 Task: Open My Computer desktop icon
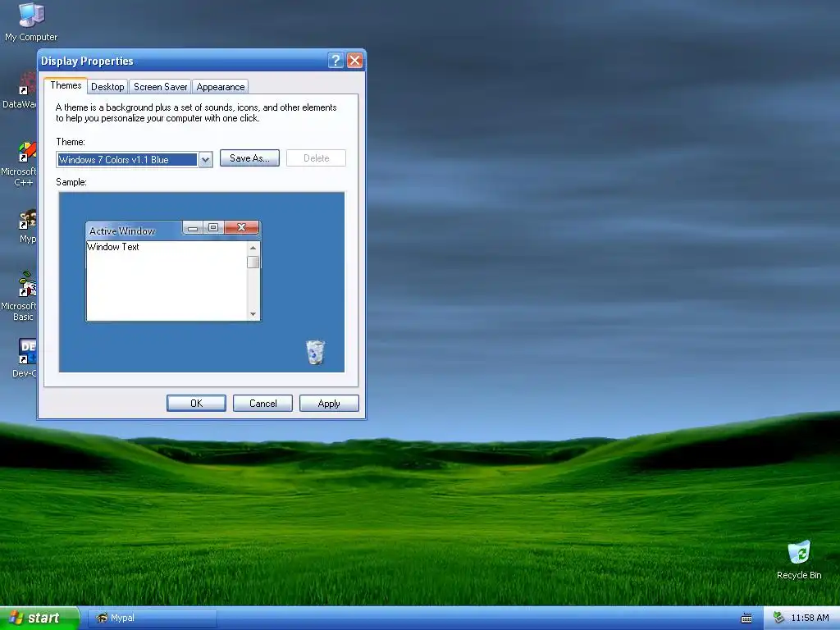pos(31,21)
